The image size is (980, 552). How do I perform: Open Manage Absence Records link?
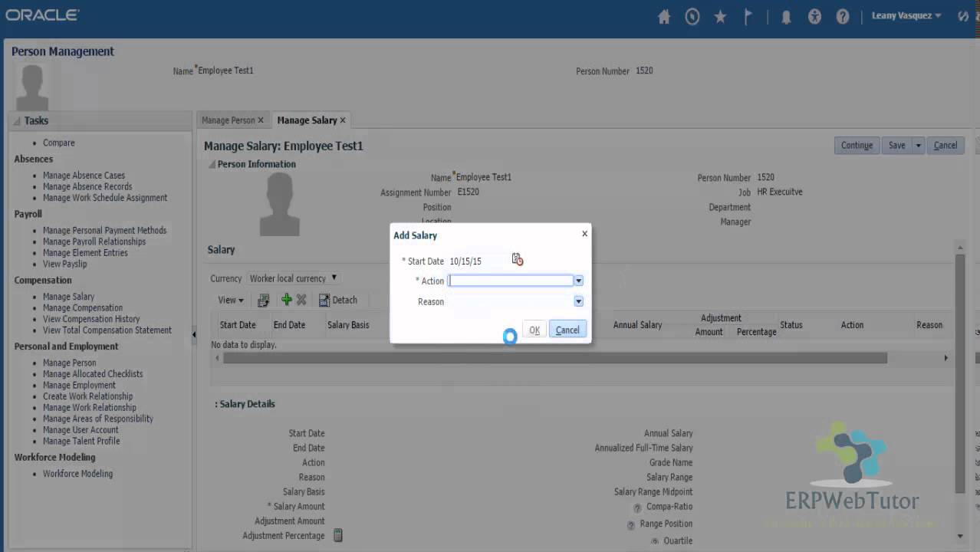pyautogui.click(x=87, y=187)
